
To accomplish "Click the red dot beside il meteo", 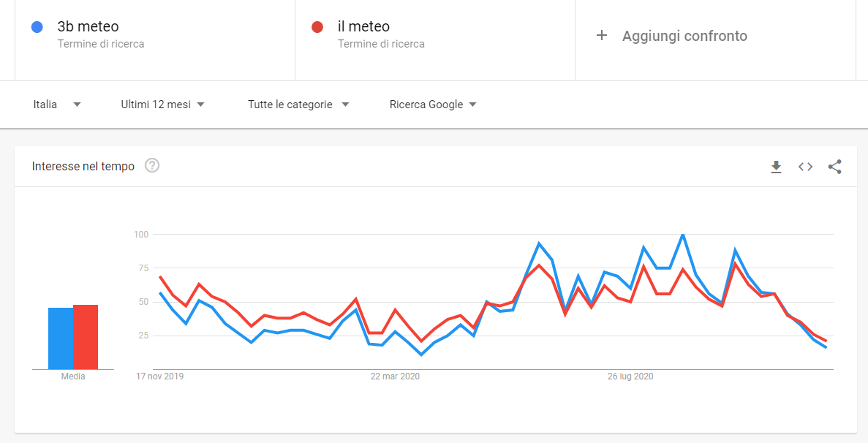I will tap(317, 26).
